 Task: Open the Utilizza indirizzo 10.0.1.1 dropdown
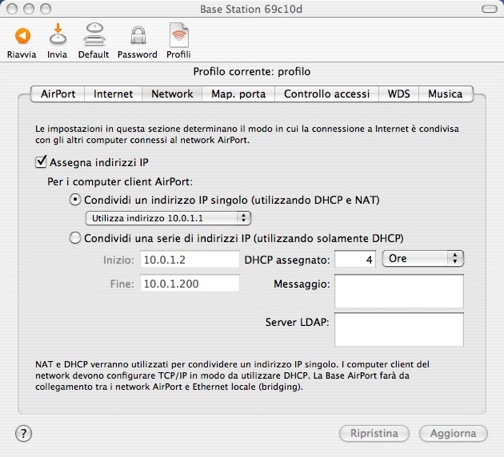[x=168, y=218]
